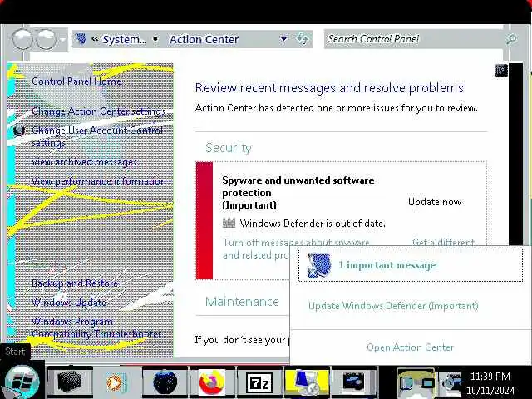Open Windows Update link
Image resolution: width=532 pixels, height=399 pixels.
pyautogui.click(x=69, y=302)
